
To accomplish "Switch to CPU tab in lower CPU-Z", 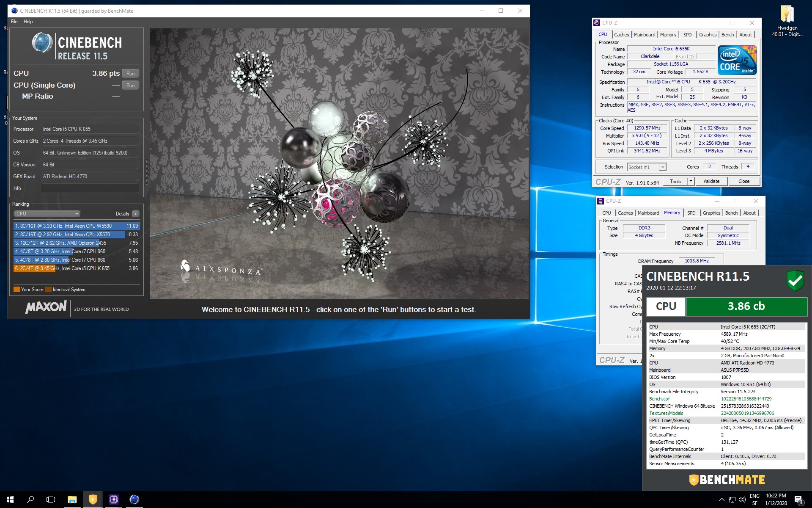I will tap(606, 213).
